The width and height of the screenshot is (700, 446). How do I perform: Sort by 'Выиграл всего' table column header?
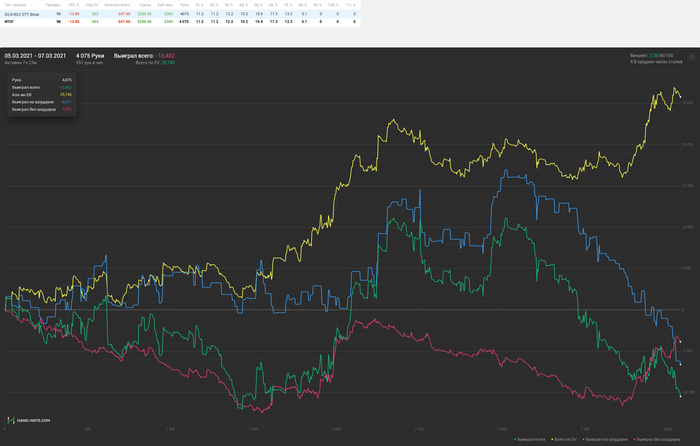coord(117,5)
